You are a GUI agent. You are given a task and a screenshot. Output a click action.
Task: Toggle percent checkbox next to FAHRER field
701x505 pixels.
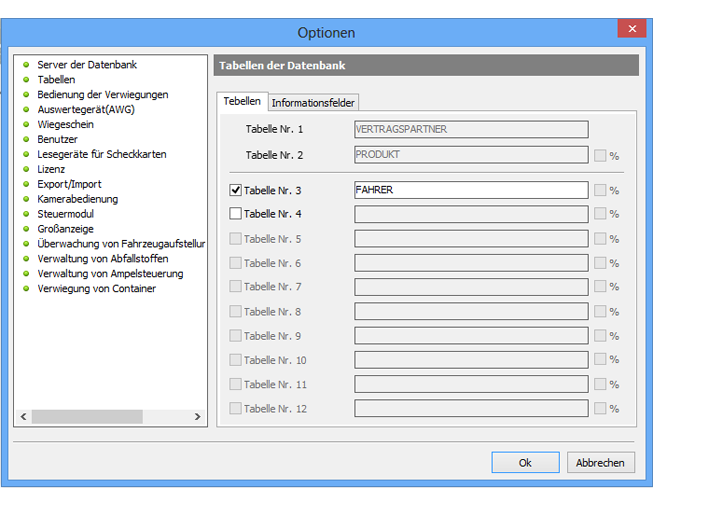click(600, 190)
